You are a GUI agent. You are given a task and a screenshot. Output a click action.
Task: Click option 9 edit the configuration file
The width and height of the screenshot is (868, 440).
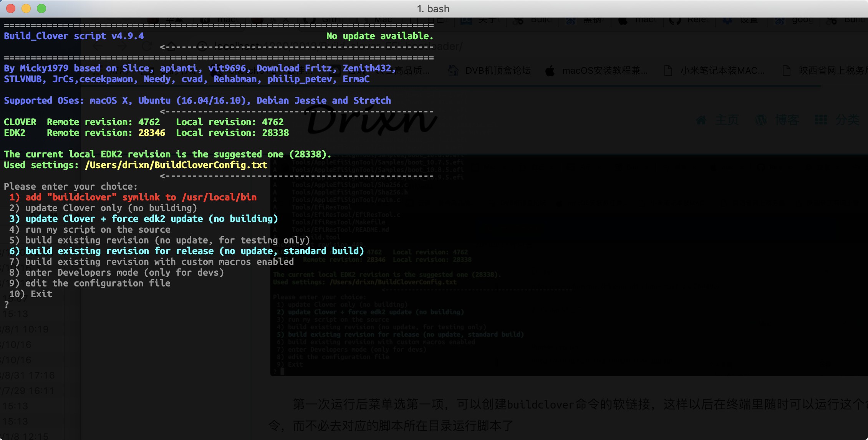(90, 283)
